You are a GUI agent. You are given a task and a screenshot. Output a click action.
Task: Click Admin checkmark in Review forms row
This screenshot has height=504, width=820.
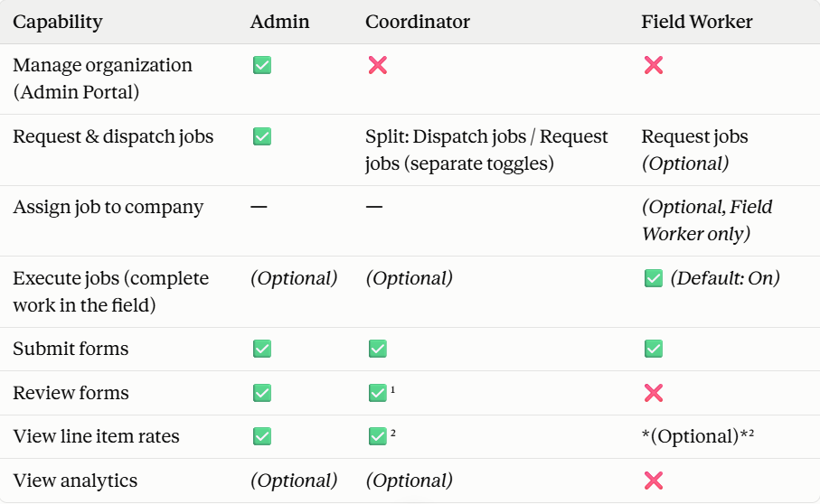[262, 393]
